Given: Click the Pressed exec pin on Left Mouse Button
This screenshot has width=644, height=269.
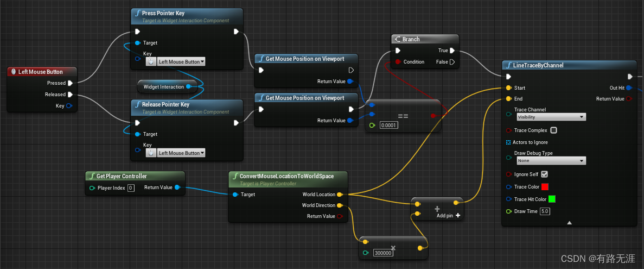Looking at the screenshot, I should point(70,83).
